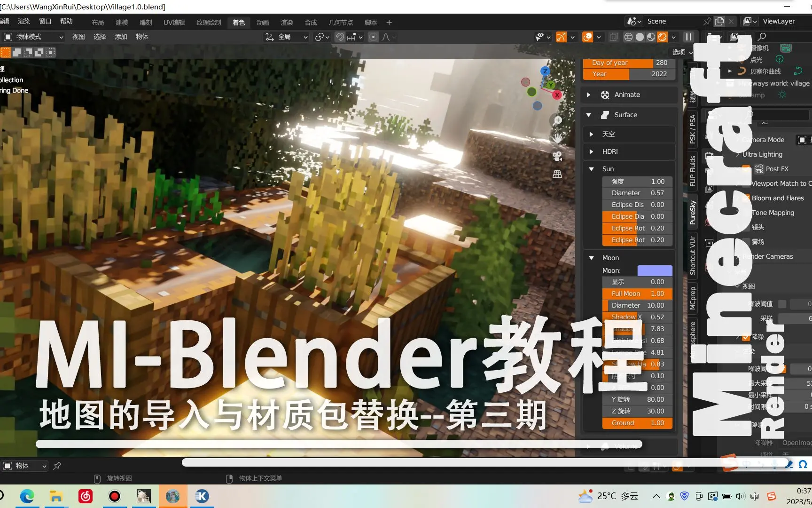Open the FLIP Fluids sidebar tab
This screenshot has width=812, height=508.
coord(693,171)
